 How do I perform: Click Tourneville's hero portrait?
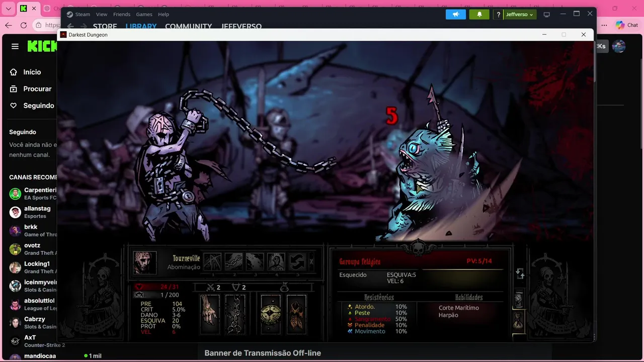[x=145, y=262]
